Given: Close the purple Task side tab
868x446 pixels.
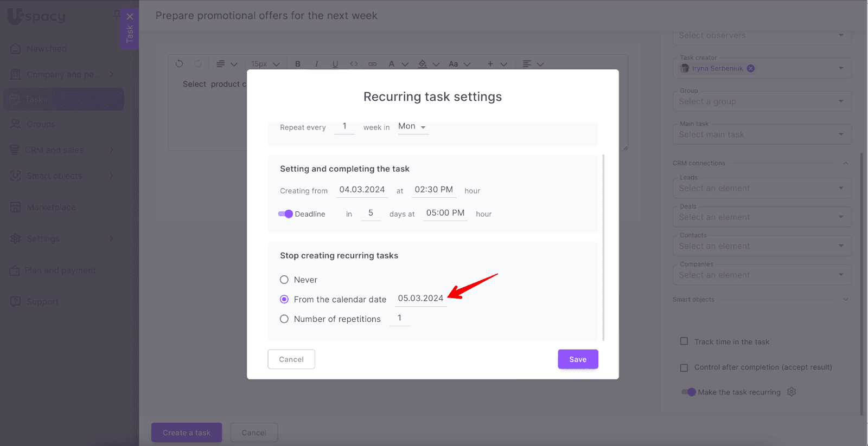Looking at the screenshot, I should click(130, 16).
